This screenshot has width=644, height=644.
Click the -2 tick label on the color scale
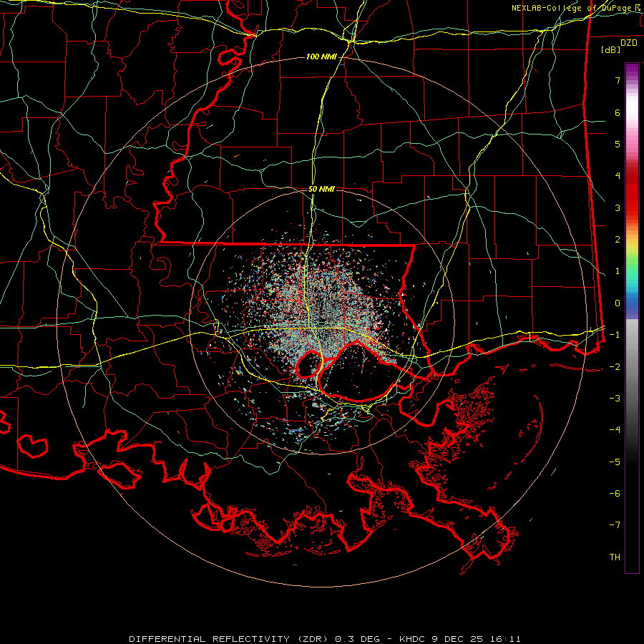615,366
